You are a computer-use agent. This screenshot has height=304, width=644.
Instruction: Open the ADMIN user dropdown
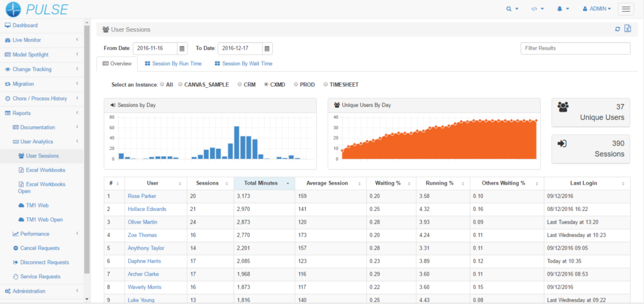(x=597, y=9)
